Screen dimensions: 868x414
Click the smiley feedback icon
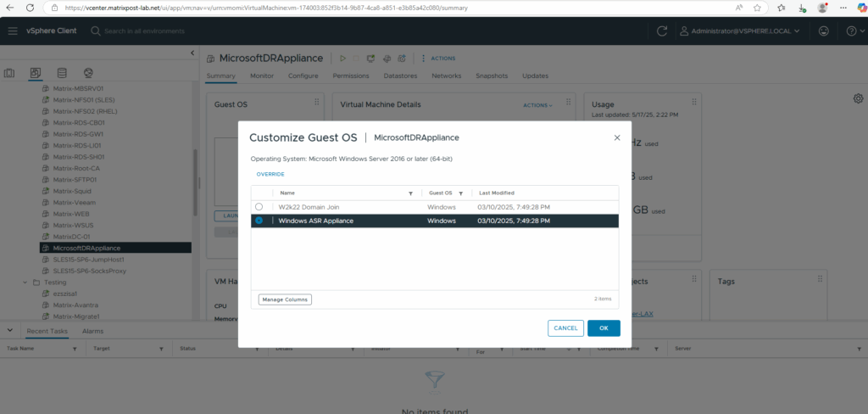[x=824, y=31]
